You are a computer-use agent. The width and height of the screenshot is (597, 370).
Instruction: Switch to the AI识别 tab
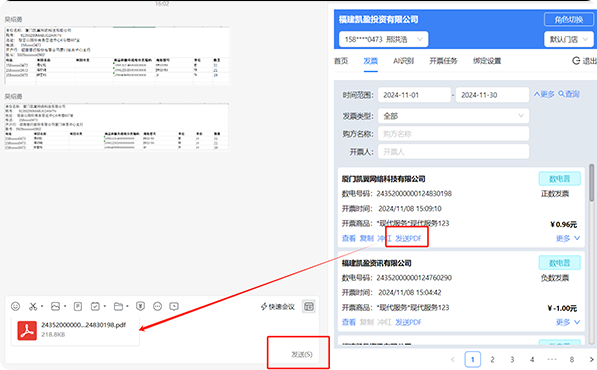pyautogui.click(x=404, y=61)
